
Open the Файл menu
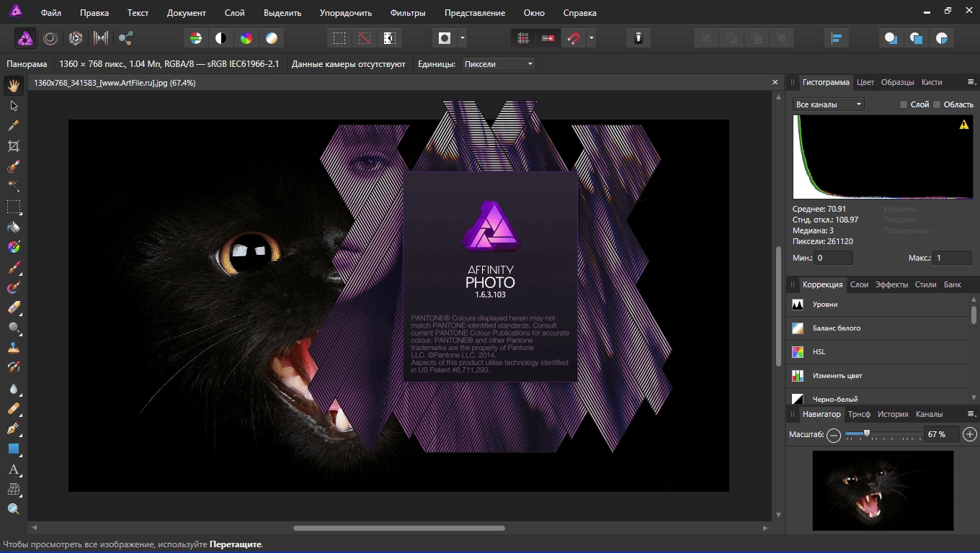point(51,13)
